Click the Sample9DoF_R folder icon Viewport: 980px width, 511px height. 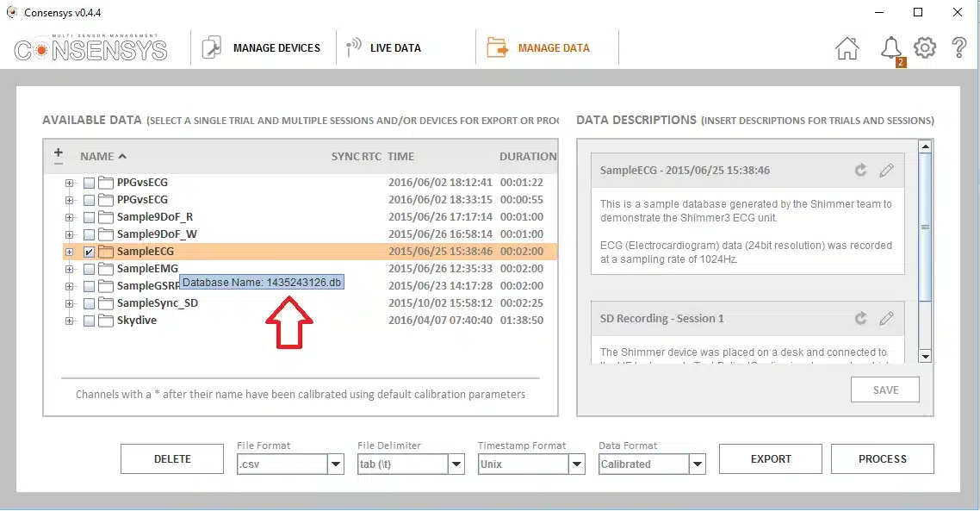106,217
